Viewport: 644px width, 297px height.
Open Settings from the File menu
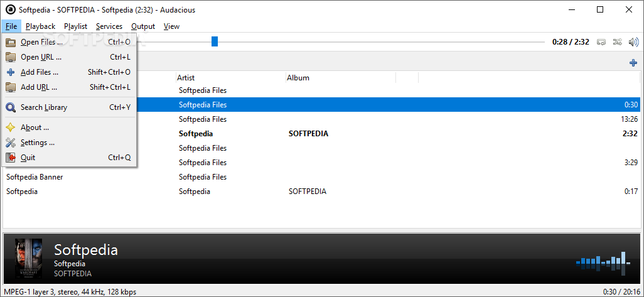pos(69,143)
